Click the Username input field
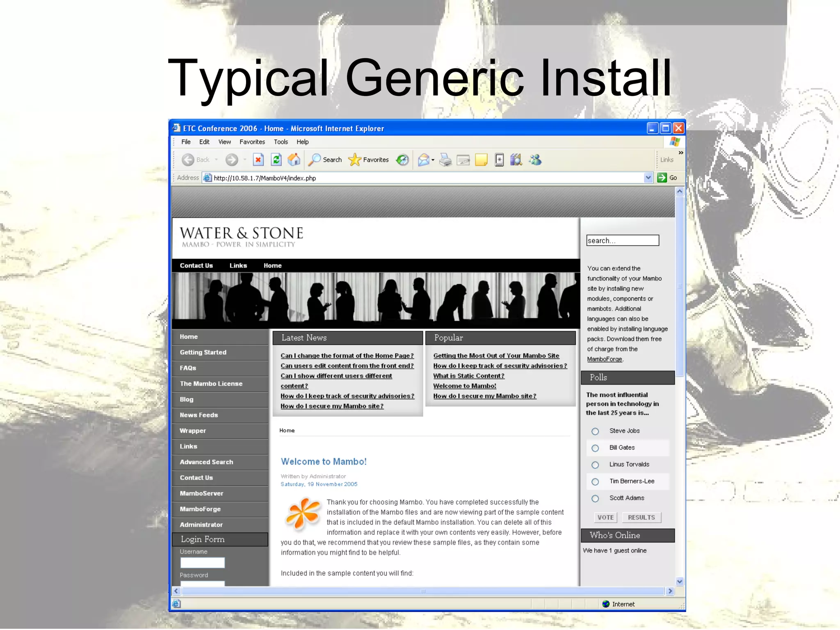840x630 pixels. point(202,562)
